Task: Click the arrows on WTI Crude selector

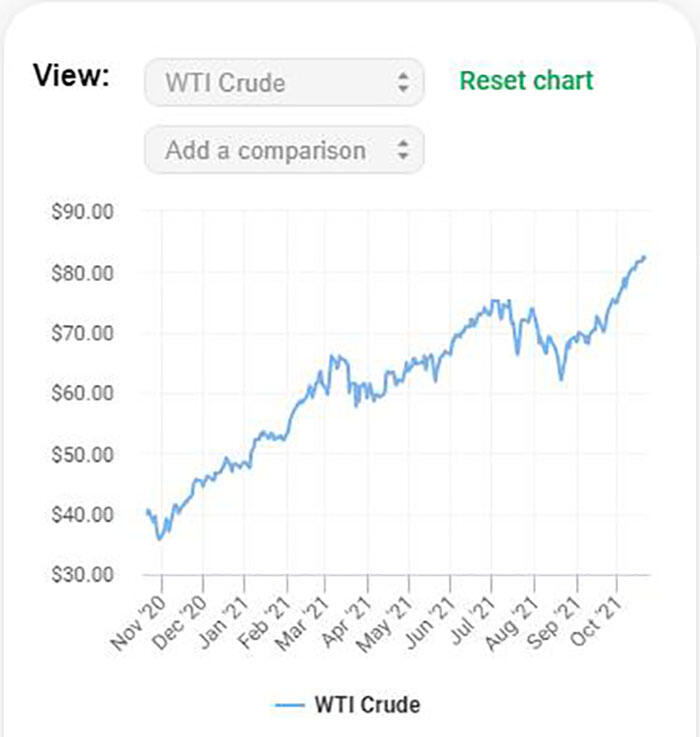Action: (403, 82)
